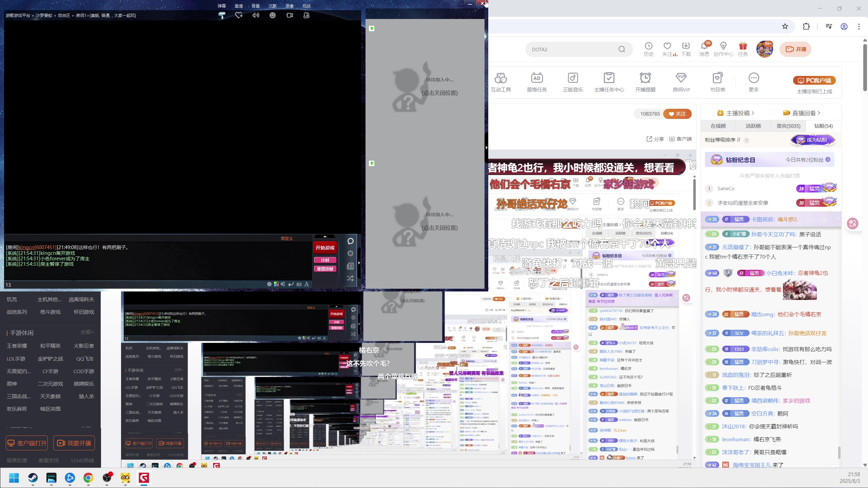Click the first green up-arrow player slot icon
Image resolution: width=868 pixels, height=488 pixels.
[372, 28]
